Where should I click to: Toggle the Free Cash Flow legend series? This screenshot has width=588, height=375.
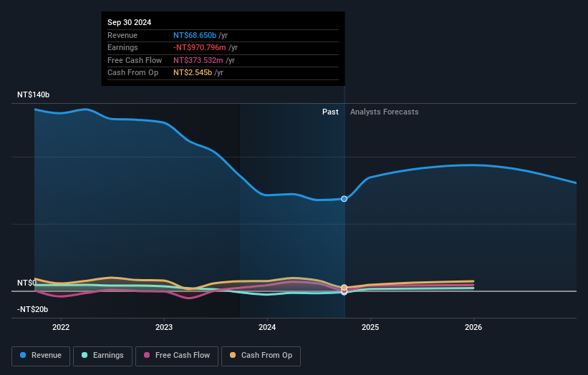tap(177, 356)
